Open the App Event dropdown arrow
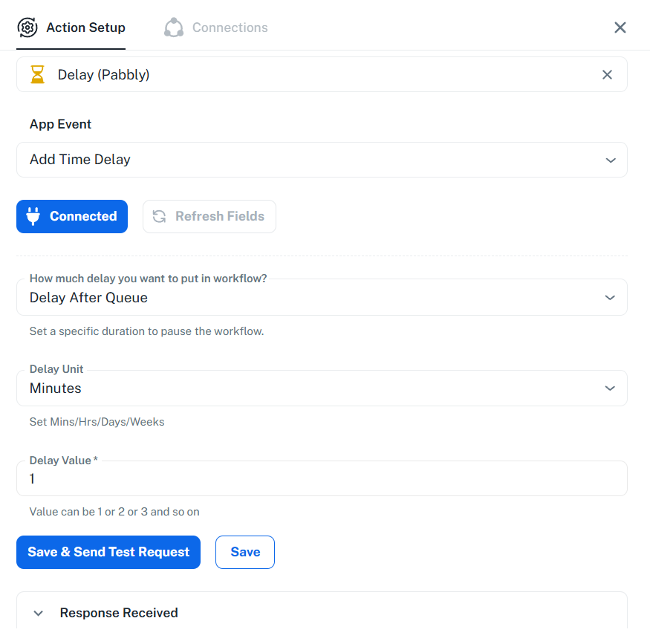The height and width of the screenshot is (644, 650). click(610, 160)
